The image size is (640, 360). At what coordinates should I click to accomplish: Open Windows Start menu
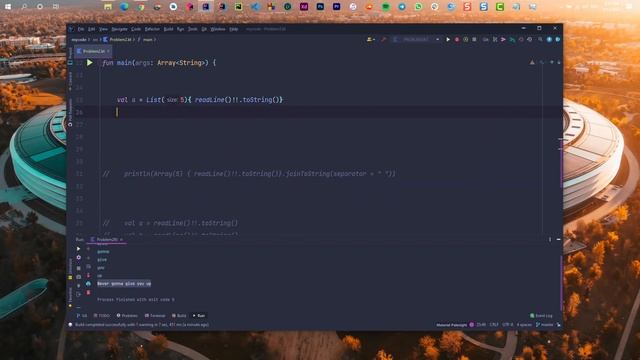(8, 7)
